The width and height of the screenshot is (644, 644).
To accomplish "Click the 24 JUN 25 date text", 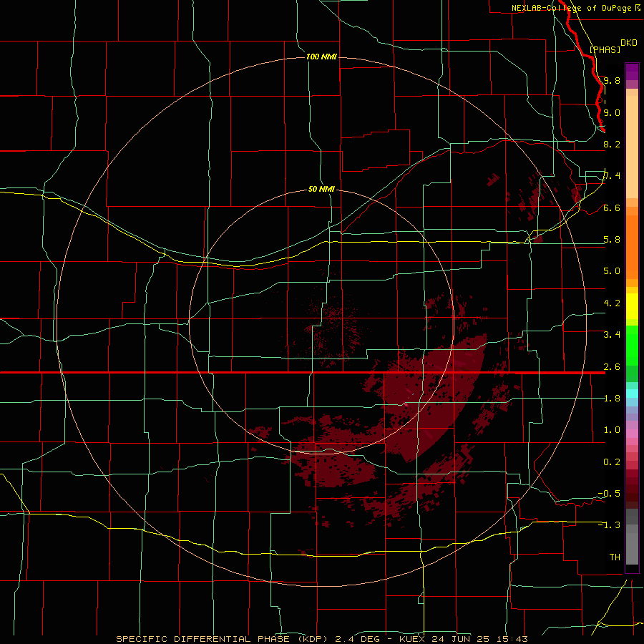I will [x=460, y=639].
